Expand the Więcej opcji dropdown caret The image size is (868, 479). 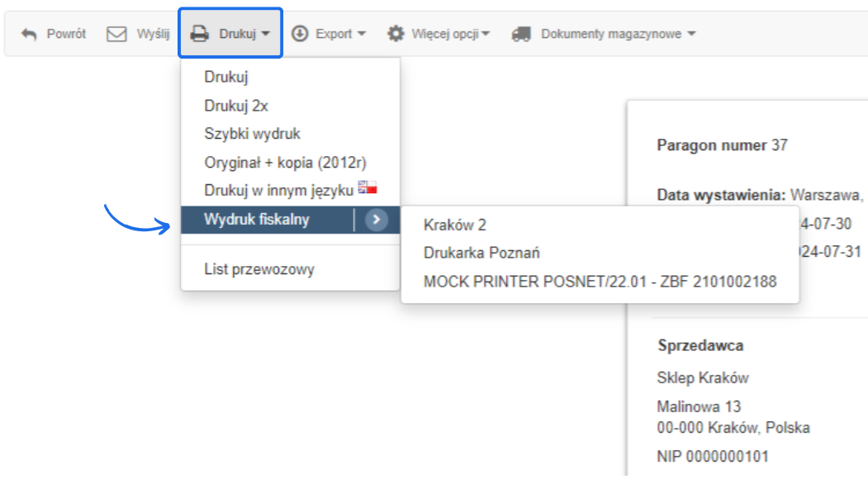486,35
